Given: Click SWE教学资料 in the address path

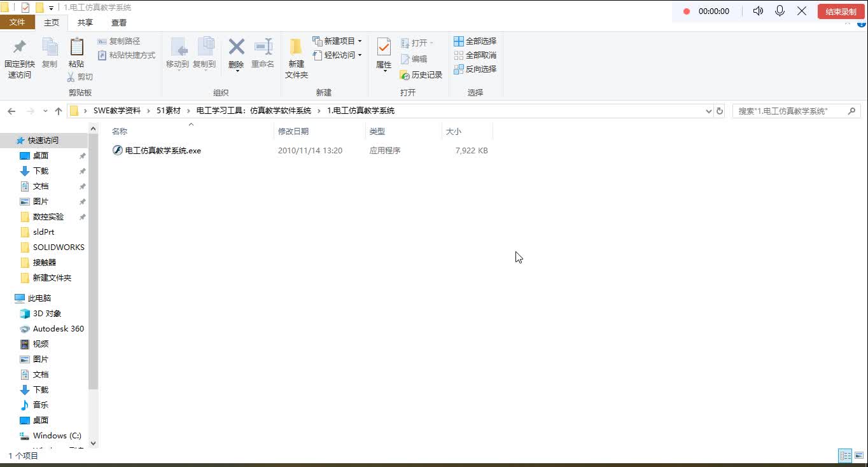Looking at the screenshot, I should click(117, 111).
